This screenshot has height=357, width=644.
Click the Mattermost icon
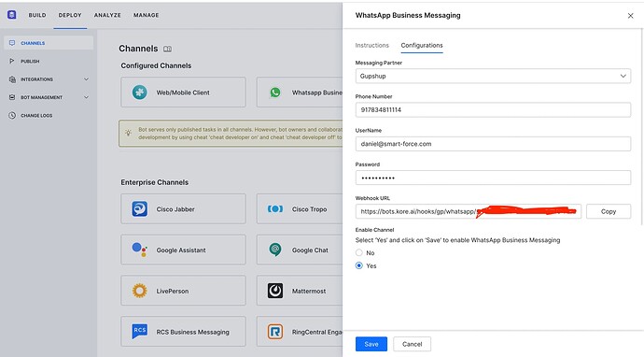pos(274,291)
